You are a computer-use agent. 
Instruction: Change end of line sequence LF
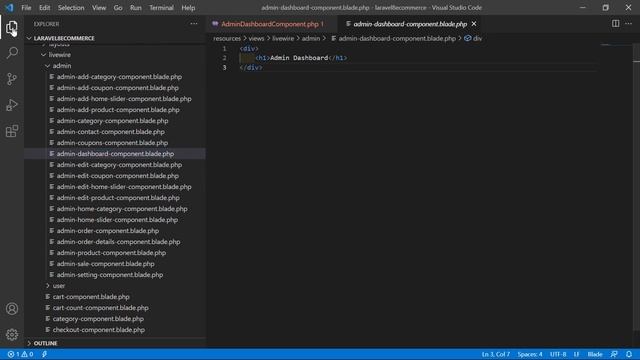click(576, 354)
